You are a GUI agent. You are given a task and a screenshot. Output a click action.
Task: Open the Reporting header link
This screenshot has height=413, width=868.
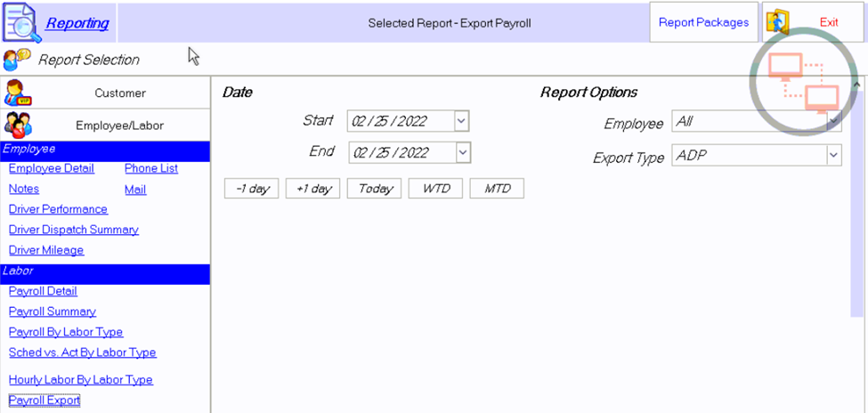pyautogui.click(x=77, y=23)
